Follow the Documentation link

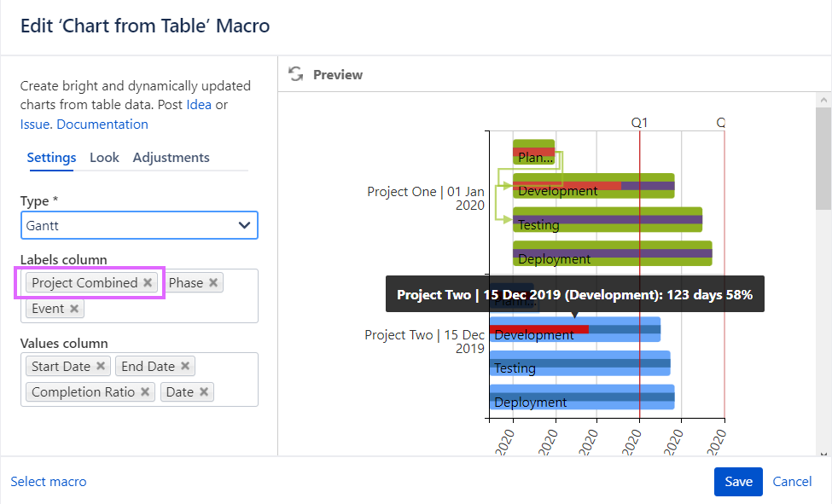pos(102,124)
